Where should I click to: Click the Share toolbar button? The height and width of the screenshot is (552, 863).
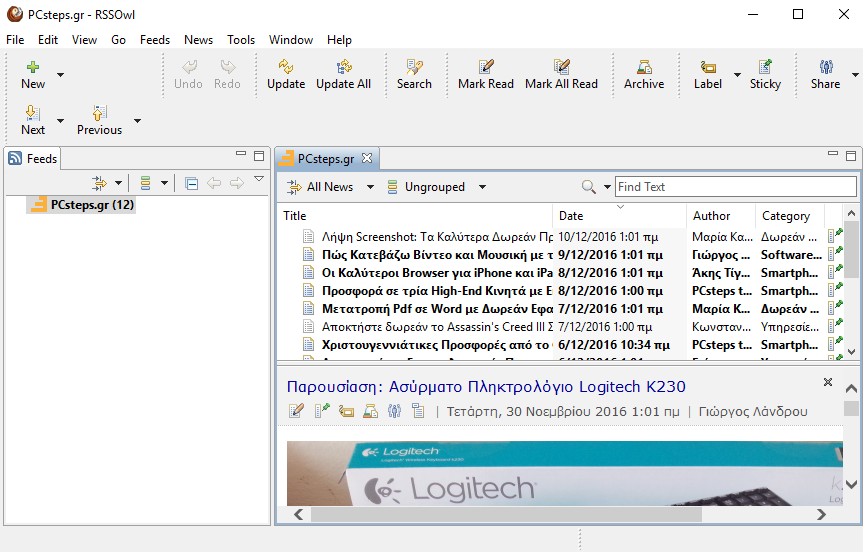(x=826, y=74)
